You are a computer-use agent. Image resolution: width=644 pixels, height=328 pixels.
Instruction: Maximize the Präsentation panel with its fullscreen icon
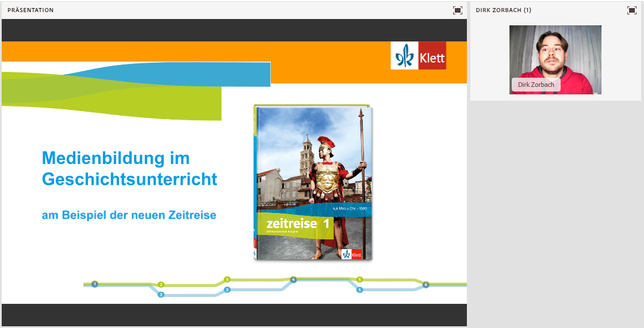(458, 10)
